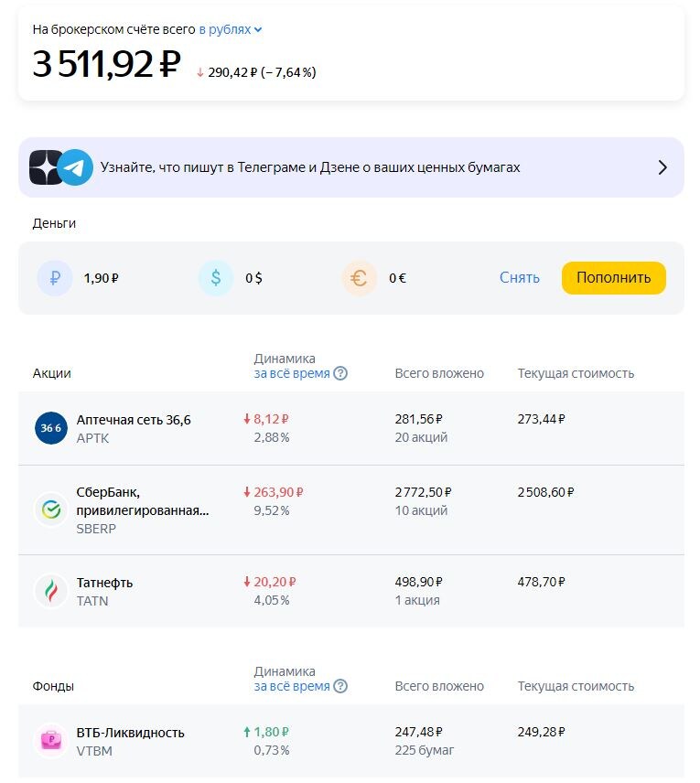
Task: Click the СберБанк company logo
Action: (50, 509)
